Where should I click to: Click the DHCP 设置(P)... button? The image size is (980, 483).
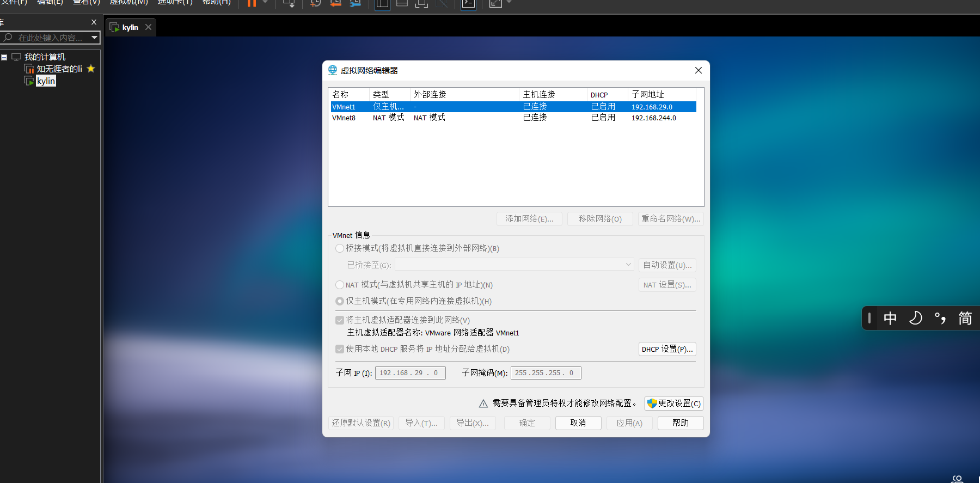667,349
